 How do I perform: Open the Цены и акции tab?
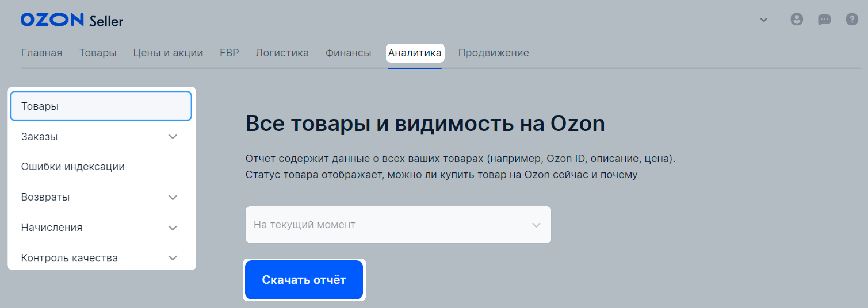tap(168, 53)
